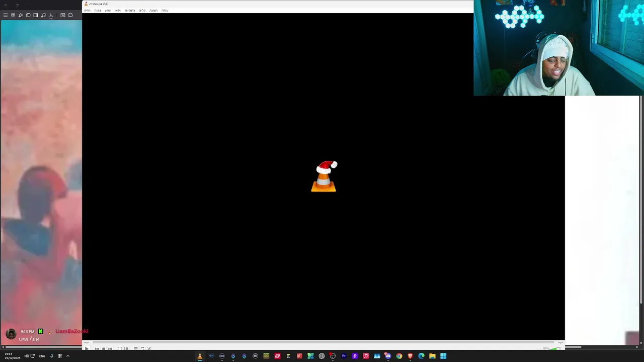Open browser downloads icon
The height and width of the screenshot is (362, 644).
pos(51,15)
